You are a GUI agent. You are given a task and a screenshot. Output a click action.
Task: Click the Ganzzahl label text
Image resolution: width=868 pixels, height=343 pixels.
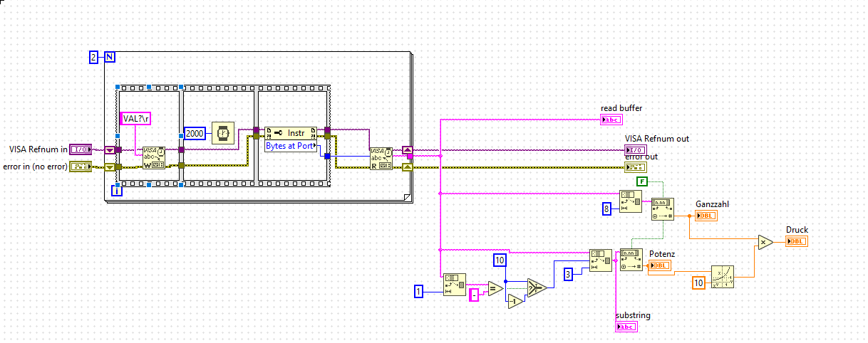coord(712,204)
